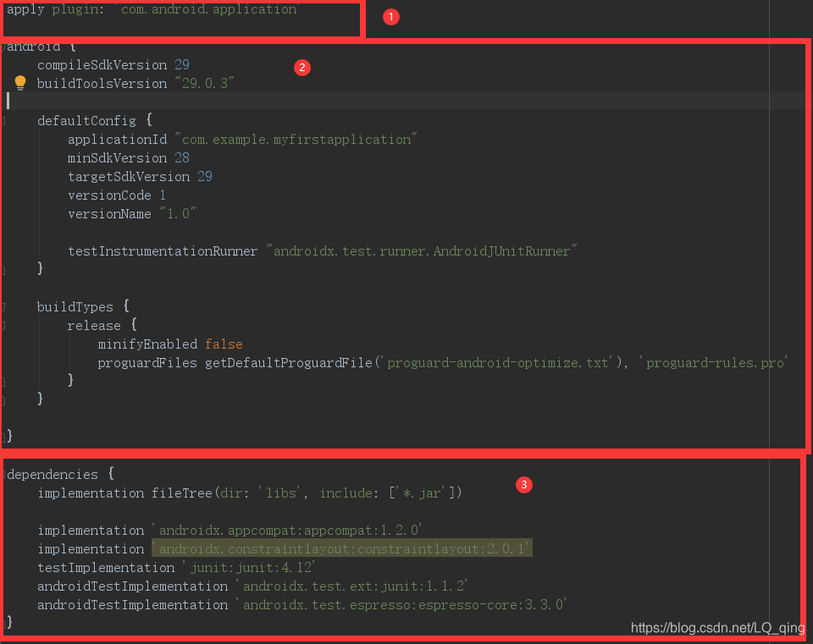
Task: Click the "29.0.3" build tools string
Action: [x=205, y=84]
